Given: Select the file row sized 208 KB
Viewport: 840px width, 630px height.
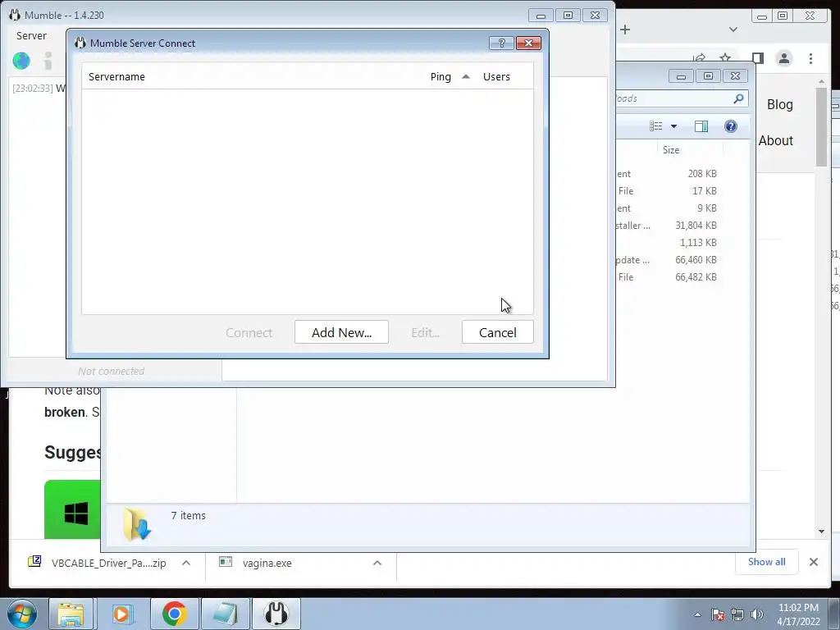Looking at the screenshot, I should click(666, 174).
